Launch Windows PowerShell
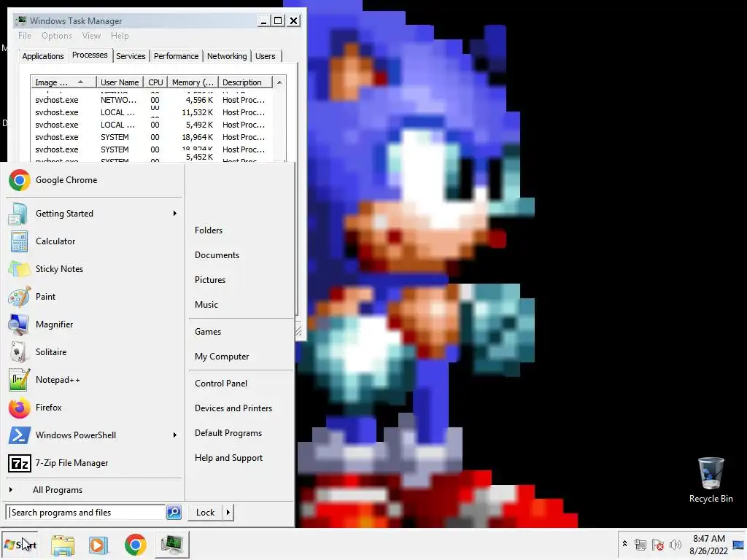The height and width of the screenshot is (560, 747). 94,435
